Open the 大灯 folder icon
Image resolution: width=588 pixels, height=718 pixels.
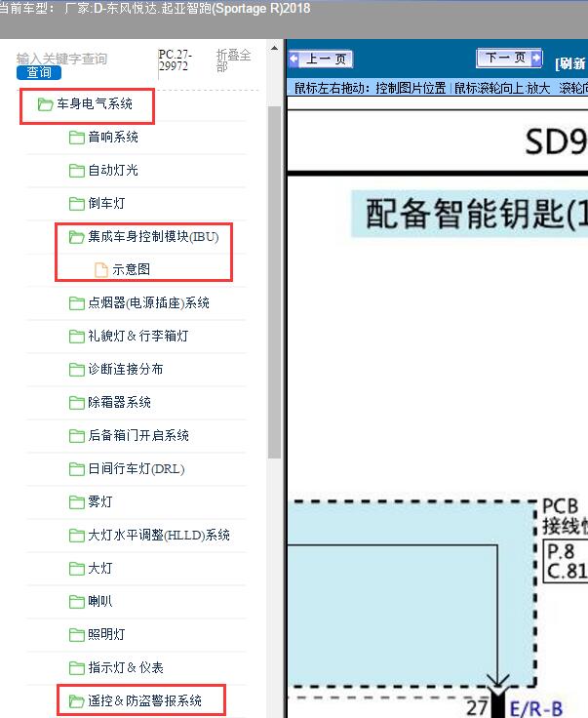(76, 569)
